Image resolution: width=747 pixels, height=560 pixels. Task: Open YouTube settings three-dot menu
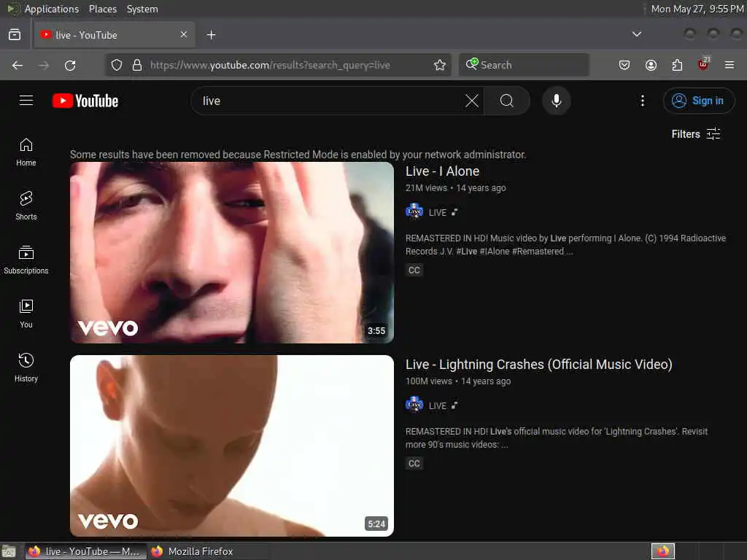tap(642, 101)
